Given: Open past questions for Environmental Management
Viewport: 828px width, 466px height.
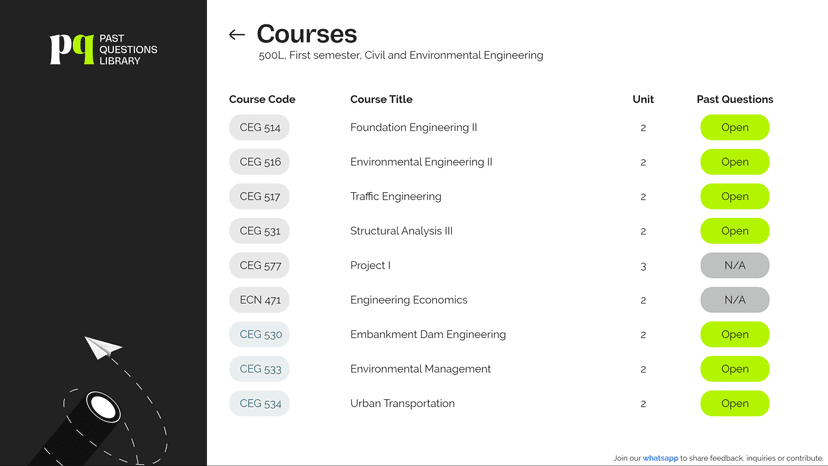Looking at the screenshot, I should tap(735, 369).
